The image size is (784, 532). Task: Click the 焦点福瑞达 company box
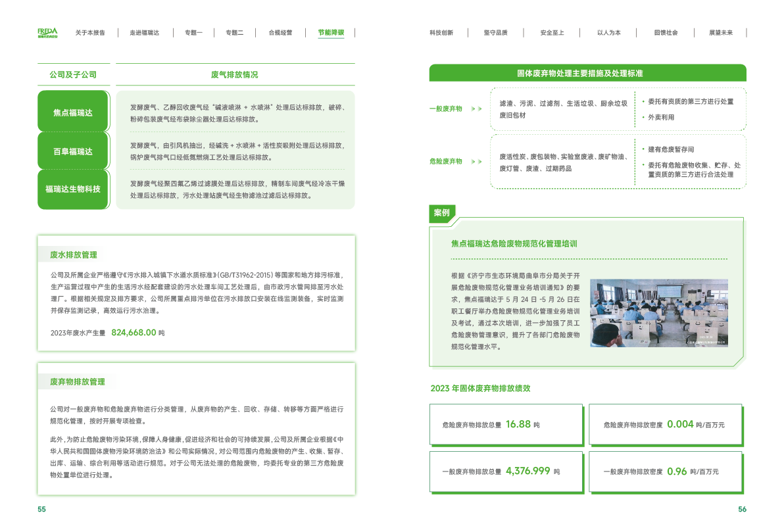click(x=73, y=112)
